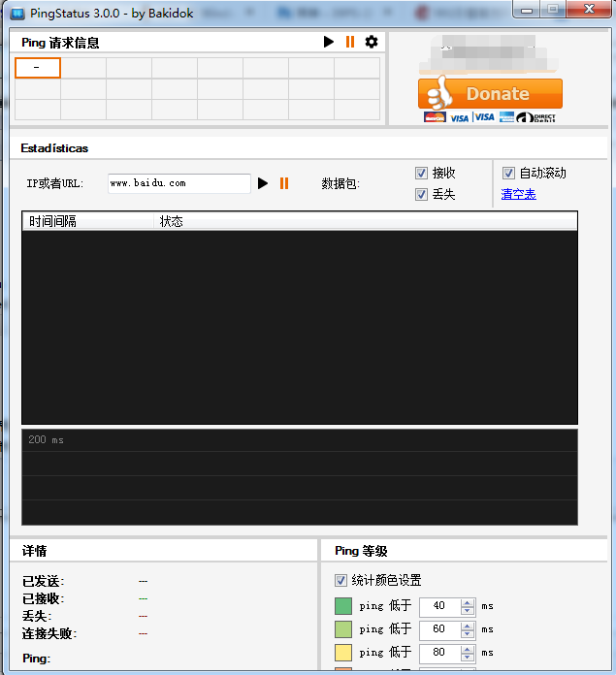Viewport: 616px width, 675px height.
Task: Click the Donate button
Action: 490,93
